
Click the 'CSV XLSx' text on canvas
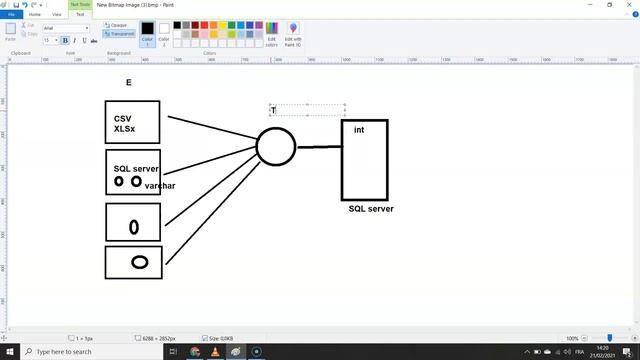(124, 124)
